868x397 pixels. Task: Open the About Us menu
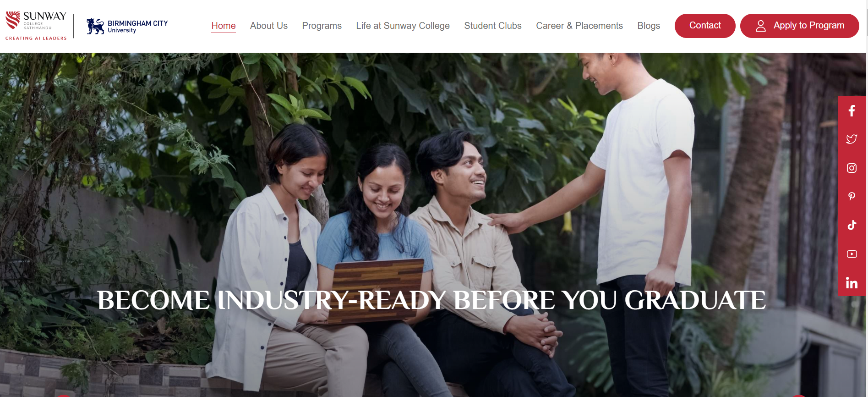[x=269, y=26]
